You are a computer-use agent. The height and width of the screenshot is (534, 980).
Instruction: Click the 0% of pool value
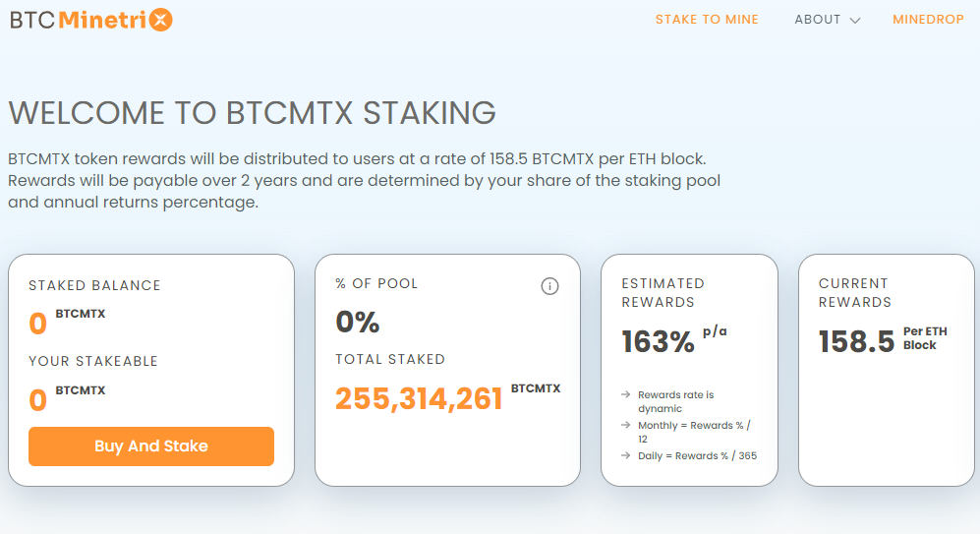click(358, 323)
